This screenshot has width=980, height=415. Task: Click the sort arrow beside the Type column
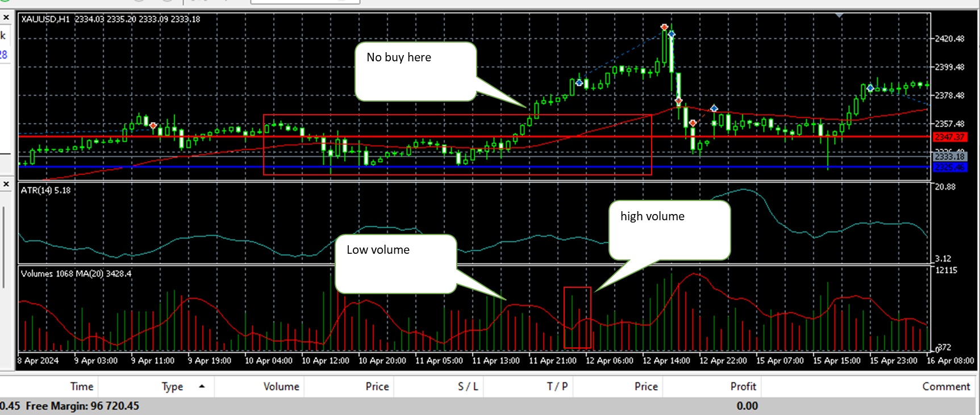click(202, 386)
